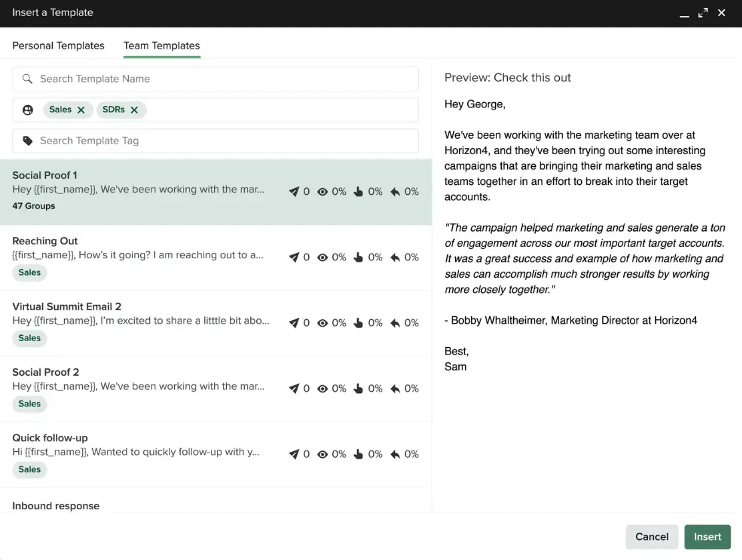Click the team group icon in filter bar
742x560 pixels.
click(28, 110)
